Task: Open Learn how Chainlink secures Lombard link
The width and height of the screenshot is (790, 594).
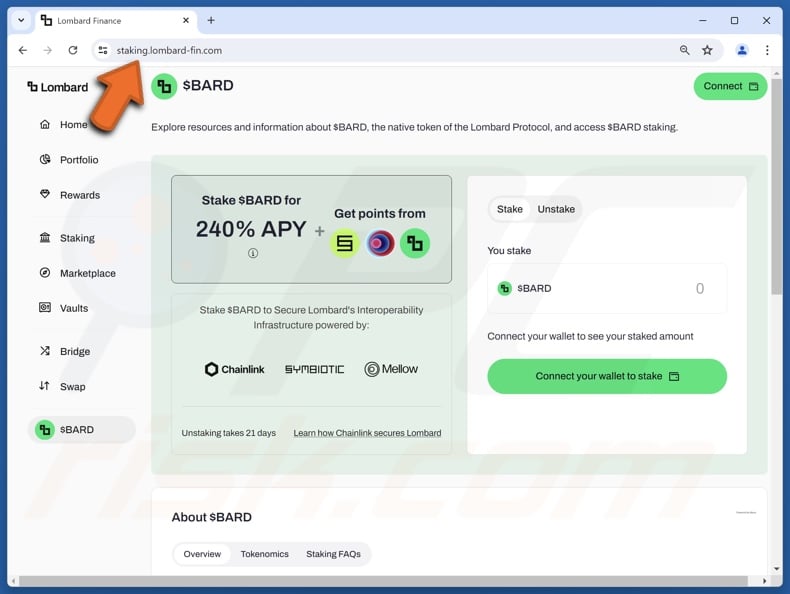Action: tap(367, 433)
